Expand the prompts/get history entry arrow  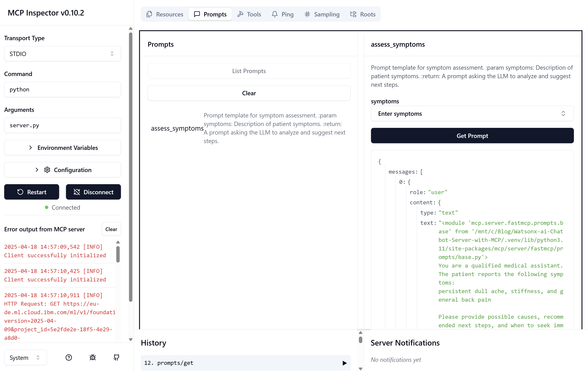click(345, 363)
